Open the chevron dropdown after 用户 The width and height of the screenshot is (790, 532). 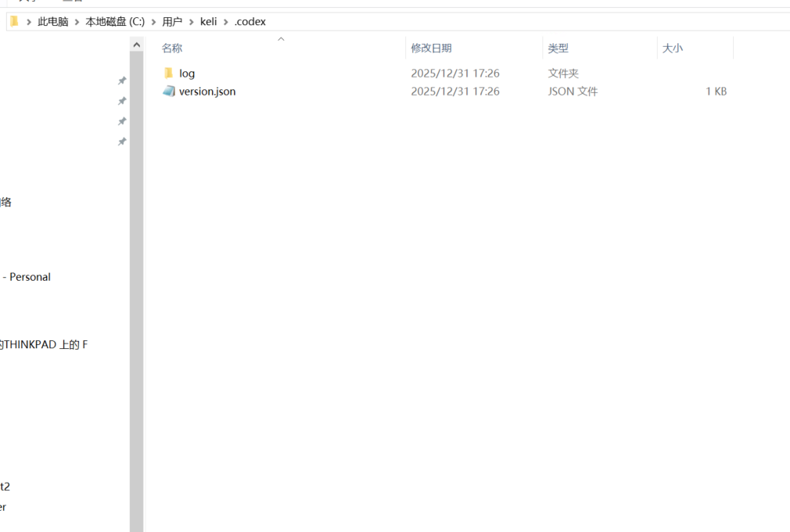(x=191, y=22)
